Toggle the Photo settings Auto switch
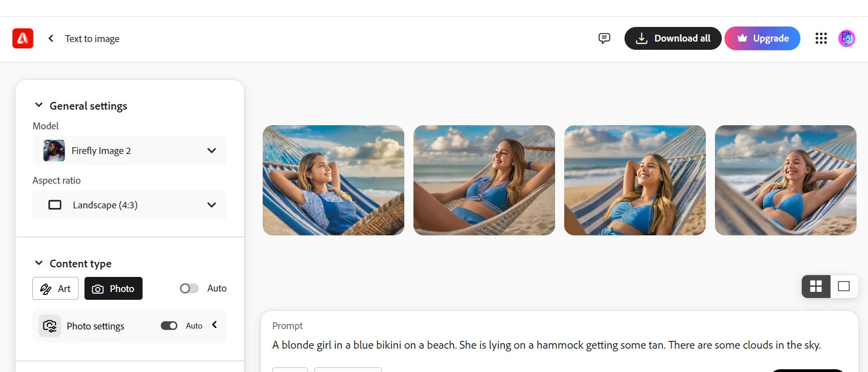This screenshot has width=868, height=372. click(x=169, y=326)
